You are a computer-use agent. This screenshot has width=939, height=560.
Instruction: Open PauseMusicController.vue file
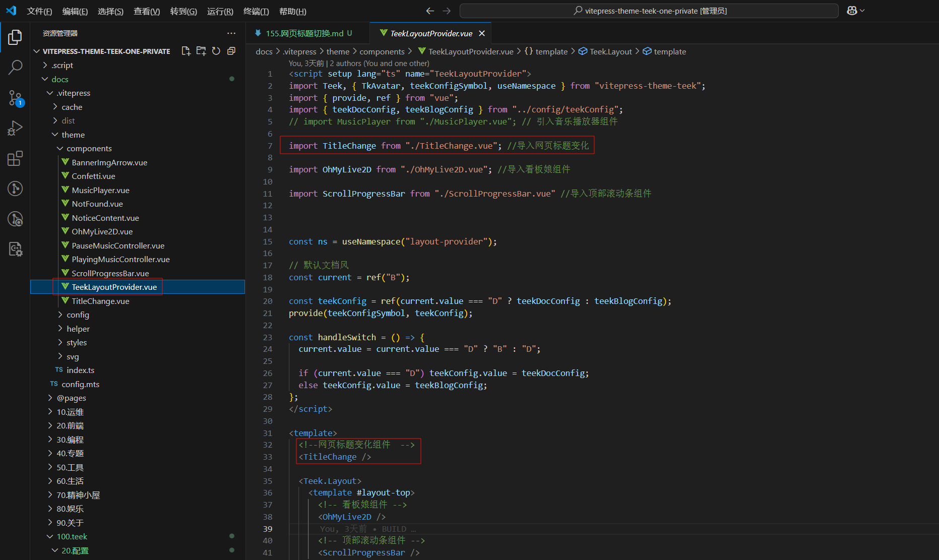click(x=138, y=245)
